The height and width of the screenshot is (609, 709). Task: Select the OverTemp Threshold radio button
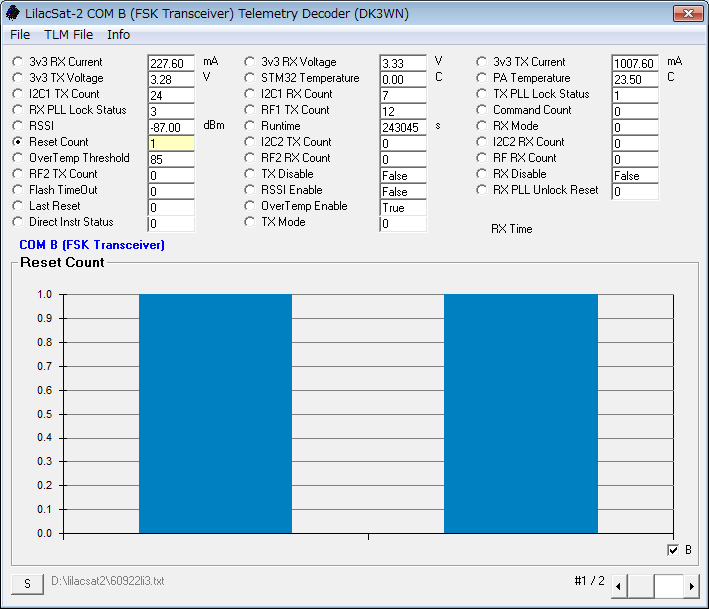tap(18, 158)
